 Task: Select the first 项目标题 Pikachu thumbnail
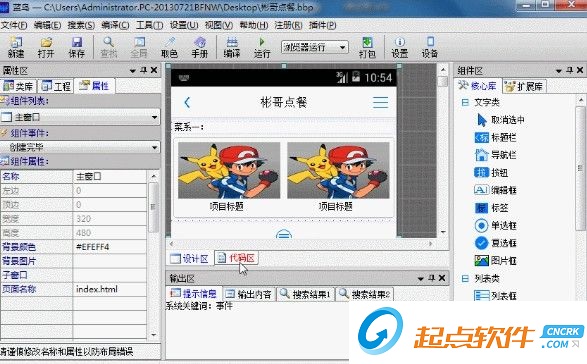point(229,170)
